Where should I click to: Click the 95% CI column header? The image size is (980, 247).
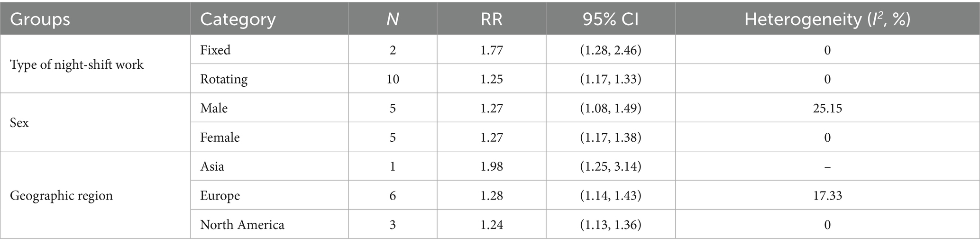pos(611,19)
